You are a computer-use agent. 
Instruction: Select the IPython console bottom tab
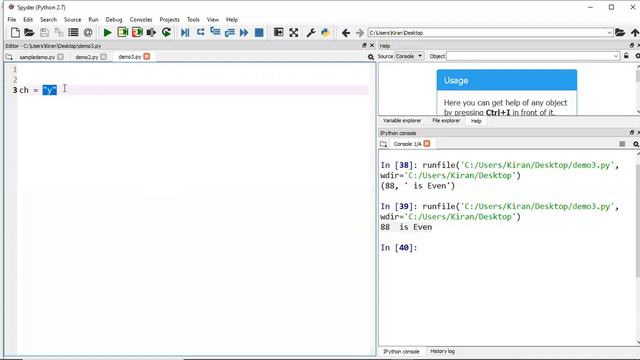tap(401, 351)
